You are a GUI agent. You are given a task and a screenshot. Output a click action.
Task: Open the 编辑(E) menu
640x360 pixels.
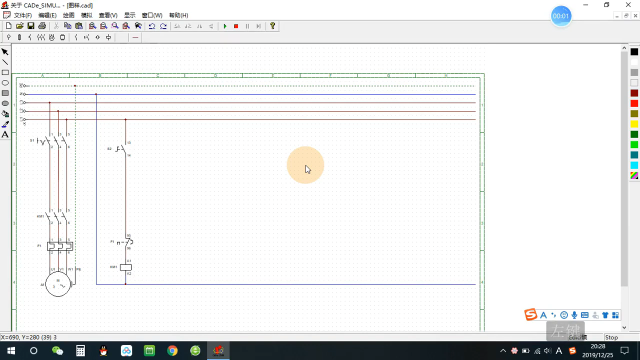coord(47,15)
